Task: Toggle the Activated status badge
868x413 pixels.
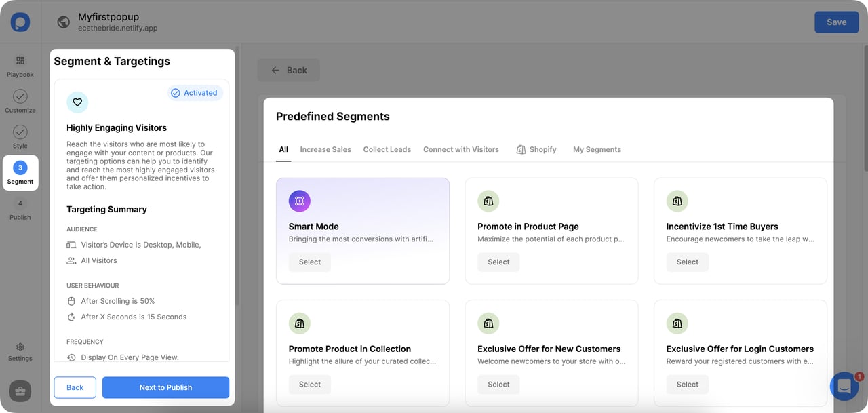Action: pyautogui.click(x=195, y=93)
